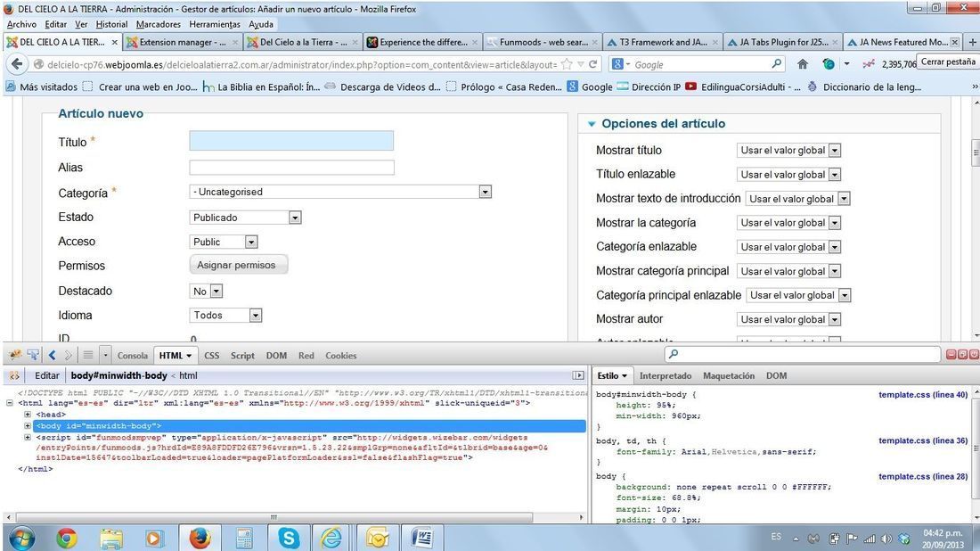Bookmark page with star icon
The image size is (980, 551).
[x=567, y=64]
